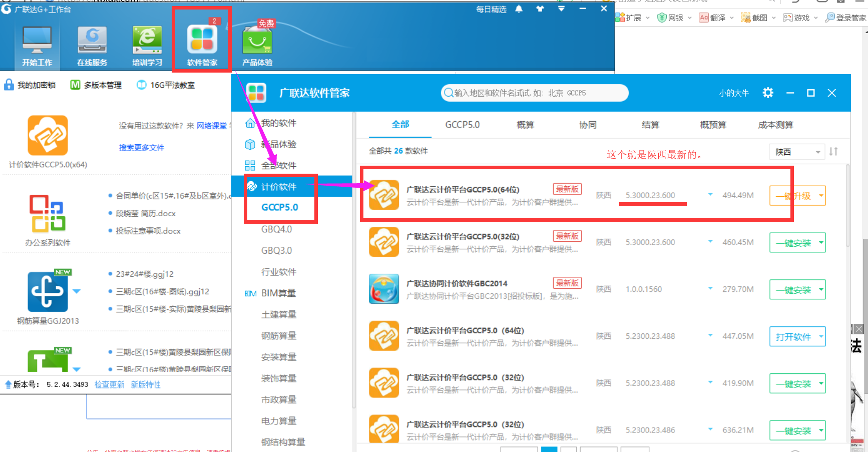Select 钢筋算量 in sidebar
The image size is (868, 452).
tap(279, 336)
